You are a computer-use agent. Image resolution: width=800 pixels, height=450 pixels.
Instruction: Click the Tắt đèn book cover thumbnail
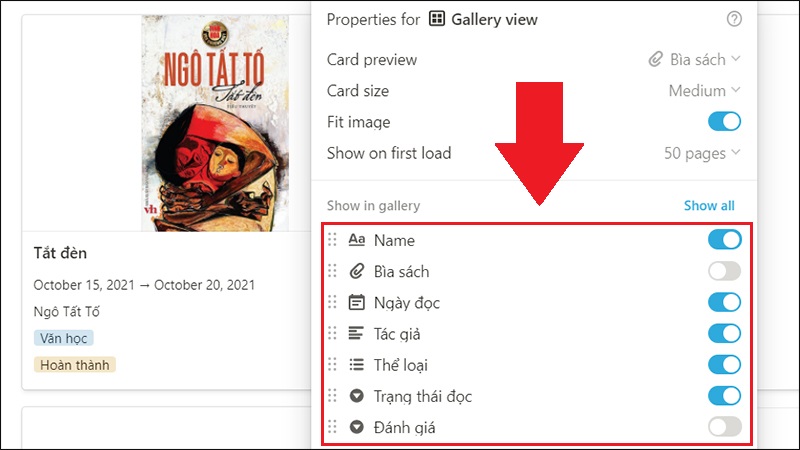215,123
